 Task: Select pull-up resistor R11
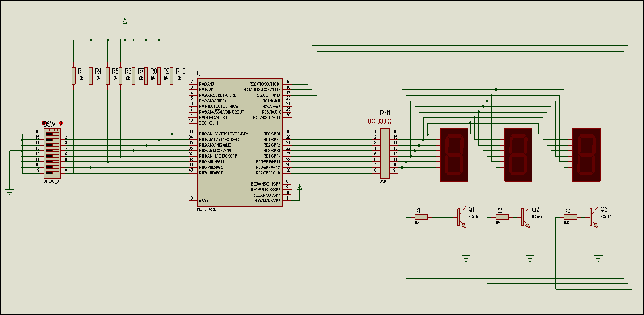click(73, 76)
